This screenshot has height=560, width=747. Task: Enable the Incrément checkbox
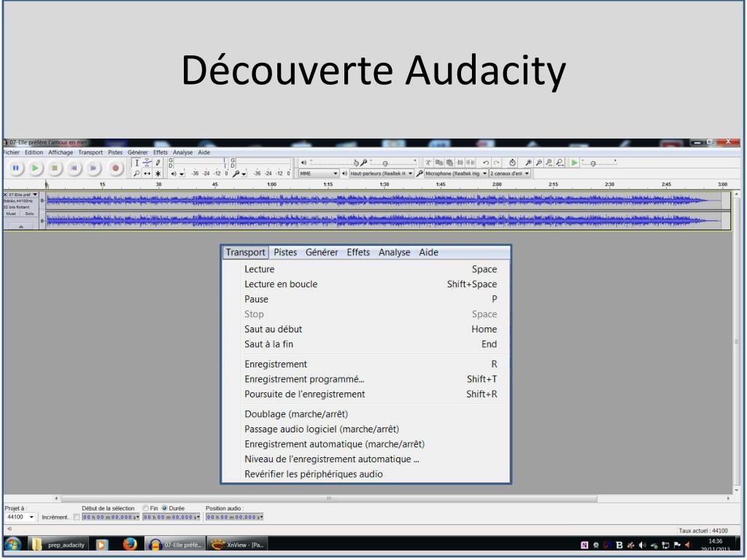point(76,517)
